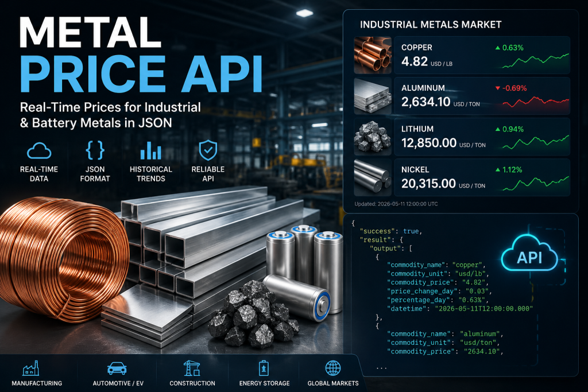Click the Energy Storage battery icon

(264, 368)
